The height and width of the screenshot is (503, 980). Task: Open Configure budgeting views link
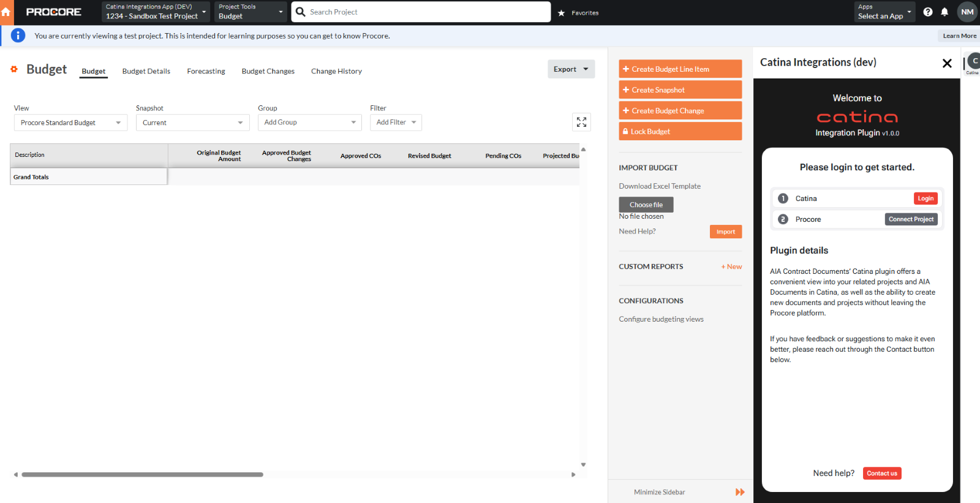point(661,319)
